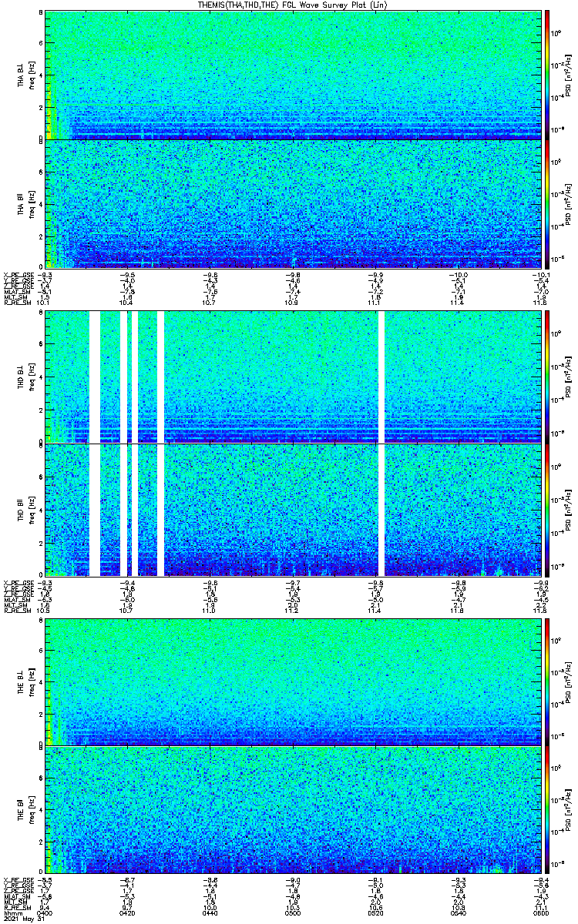Click the THA B⊥ PSD color bar

coord(547,75)
